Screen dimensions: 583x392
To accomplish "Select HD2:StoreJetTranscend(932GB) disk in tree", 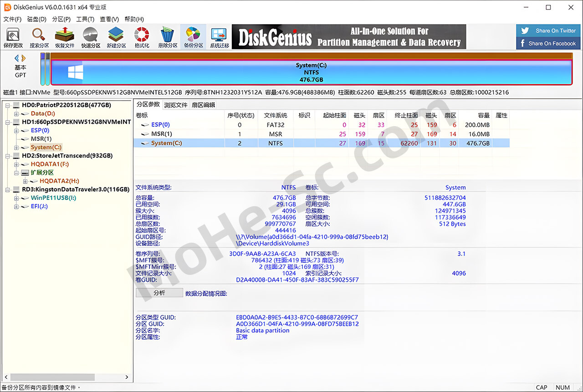I will tap(67, 156).
